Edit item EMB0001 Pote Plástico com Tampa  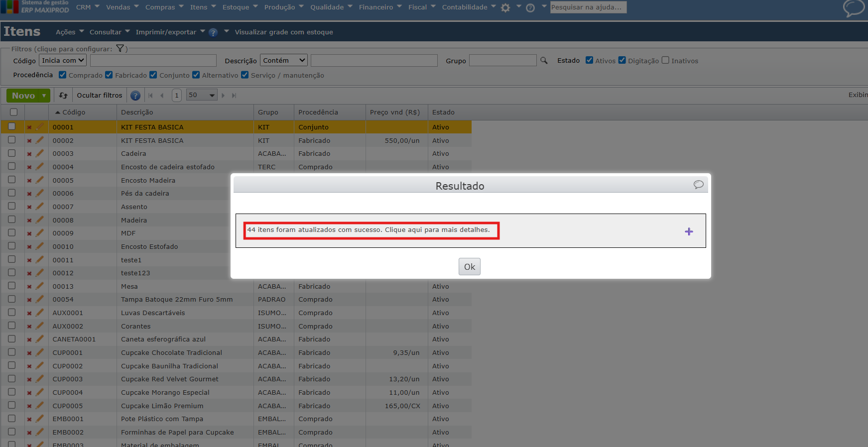pos(40,419)
